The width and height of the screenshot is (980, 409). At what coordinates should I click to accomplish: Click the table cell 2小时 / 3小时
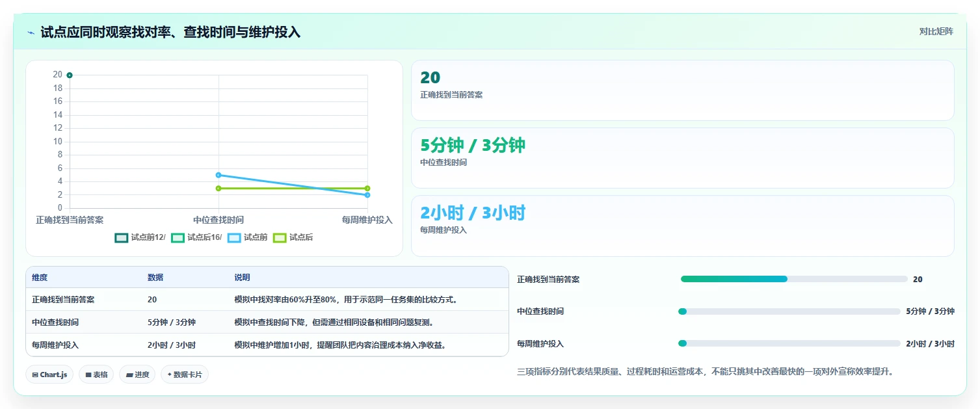click(x=172, y=345)
